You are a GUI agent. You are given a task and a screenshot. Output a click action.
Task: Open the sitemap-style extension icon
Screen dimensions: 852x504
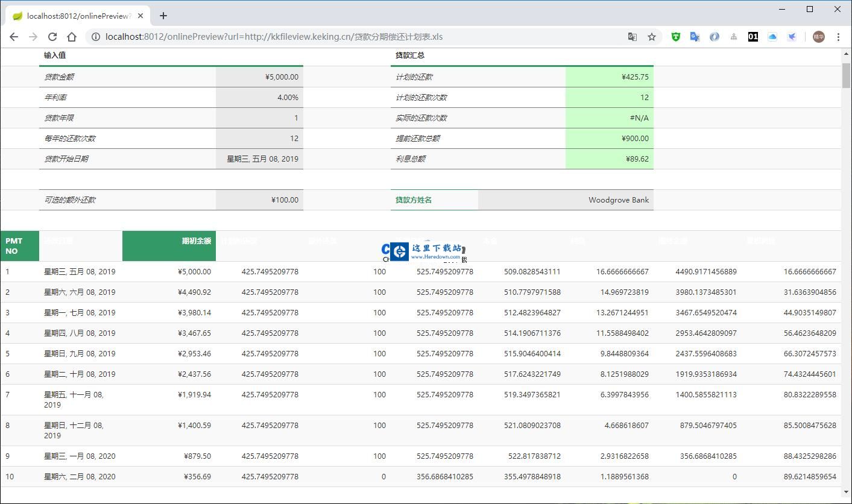click(x=733, y=37)
